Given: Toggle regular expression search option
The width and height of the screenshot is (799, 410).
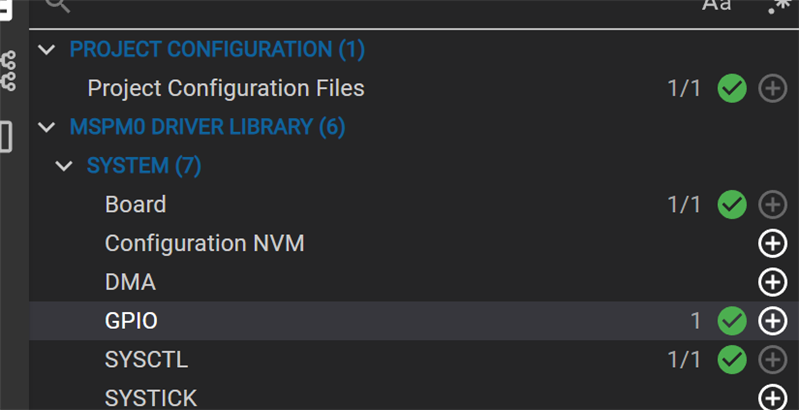Looking at the screenshot, I should click(x=778, y=6).
